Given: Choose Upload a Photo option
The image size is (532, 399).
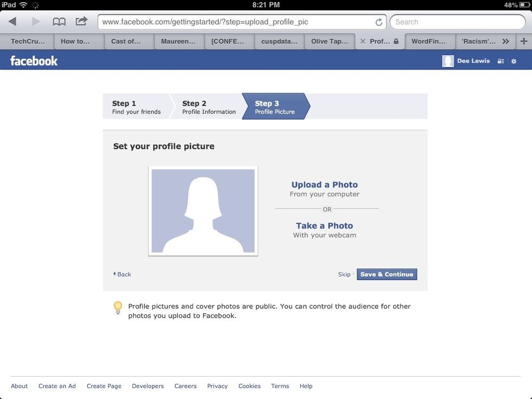Looking at the screenshot, I should pyautogui.click(x=325, y=185).
